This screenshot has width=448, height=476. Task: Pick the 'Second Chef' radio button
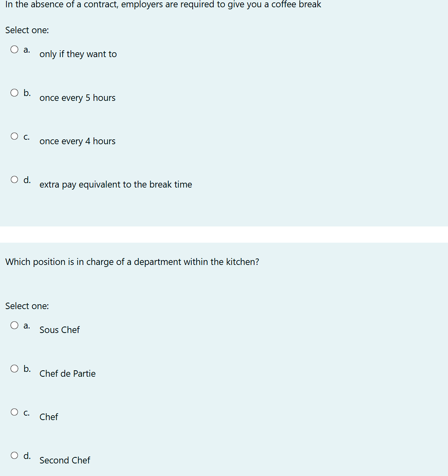tap(14, 455)
